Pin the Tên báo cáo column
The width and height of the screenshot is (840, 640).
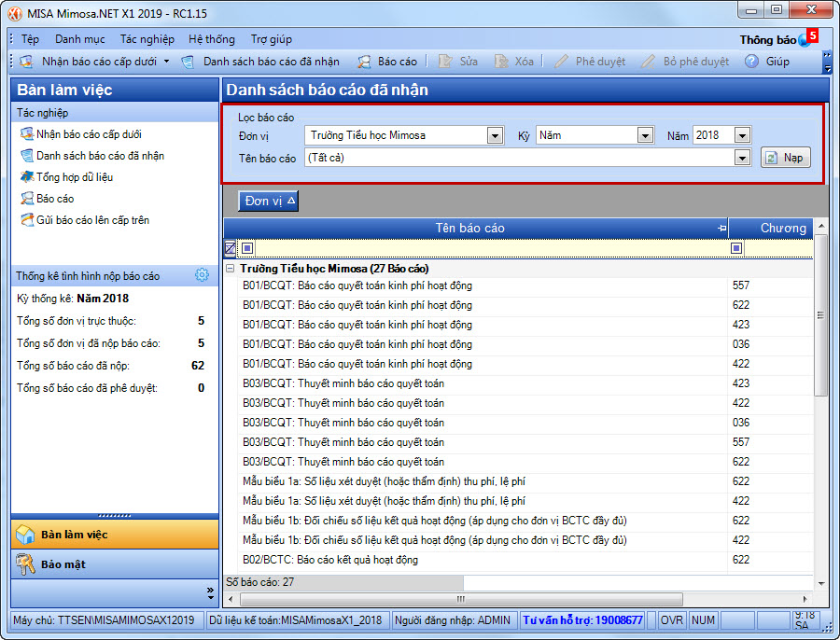click(x=721, y=229)
